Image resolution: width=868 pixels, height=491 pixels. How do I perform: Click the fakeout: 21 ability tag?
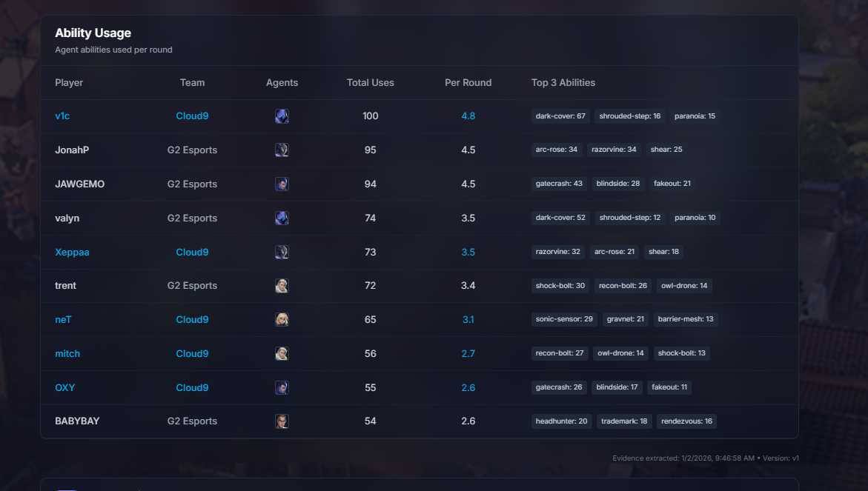(x=672, y=184)
